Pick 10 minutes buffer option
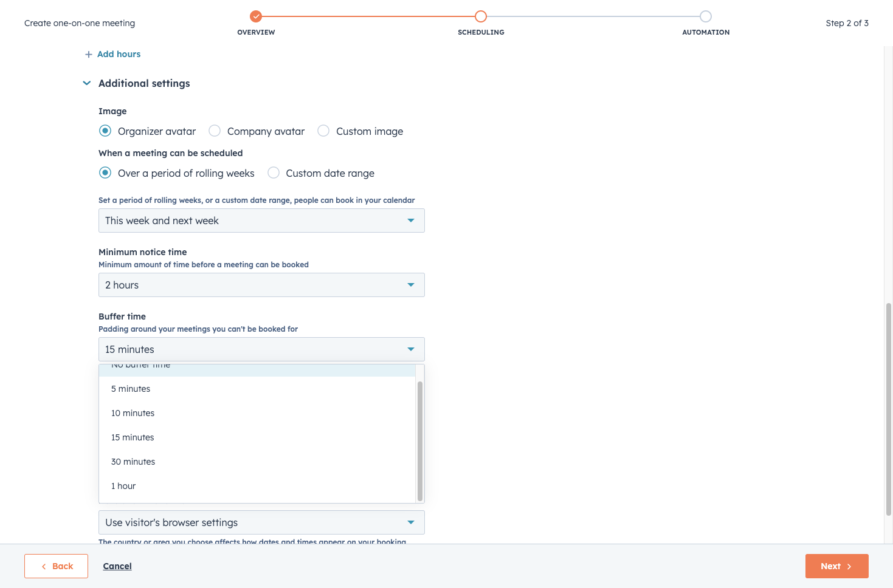This screenshot has width=893, height=588. (x=257, y=413)
